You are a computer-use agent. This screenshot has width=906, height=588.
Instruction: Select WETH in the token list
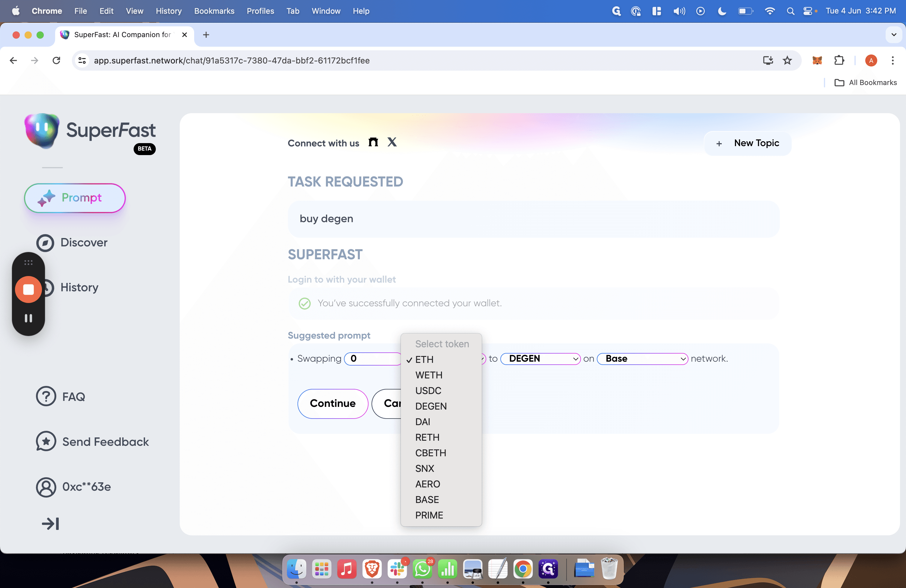pyautogui.click(x=441, y=375)
